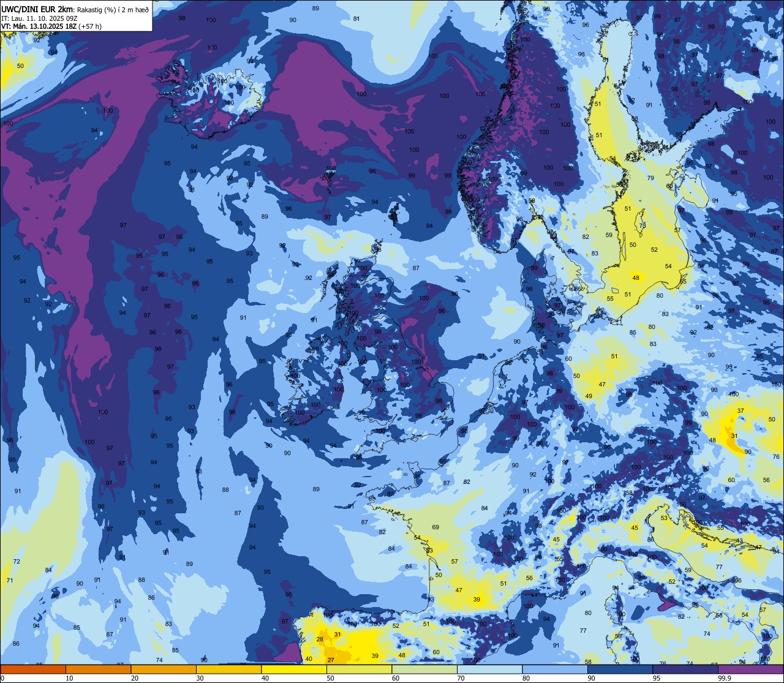Click the legend swatch between 30 and 40
This screenshot has height=683, width=784.
click(228, 670)
